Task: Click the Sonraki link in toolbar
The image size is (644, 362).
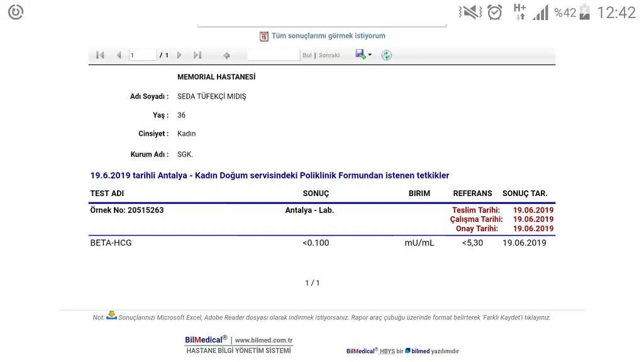Action: (x=329, y=55)
